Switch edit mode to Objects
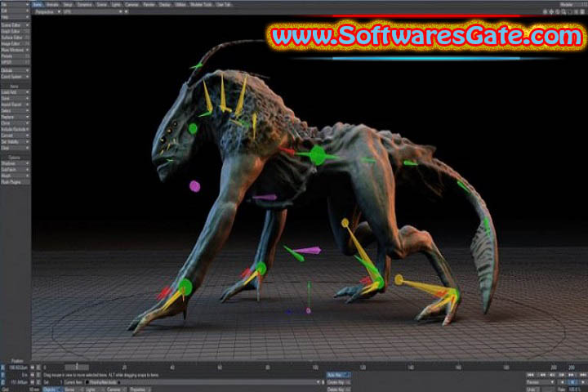The width and height of the screenshot is (588, 392). 52,390
